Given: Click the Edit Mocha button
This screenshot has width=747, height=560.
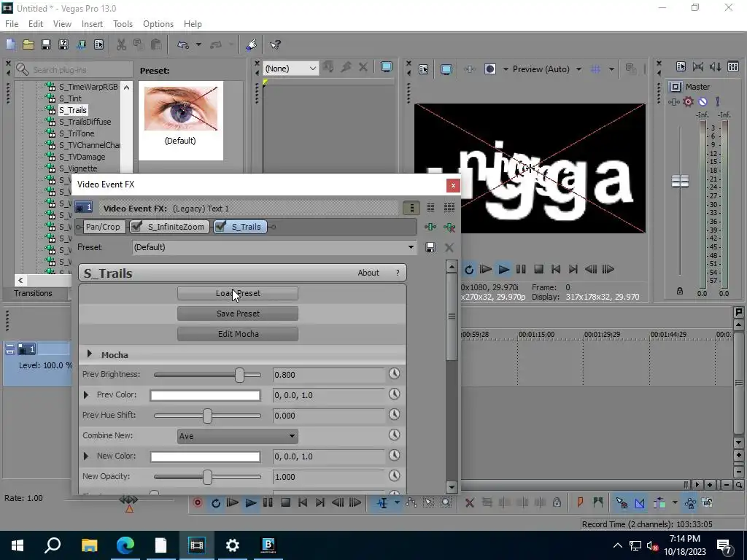Looking at the screenshot, I should (x=238, y=334).
